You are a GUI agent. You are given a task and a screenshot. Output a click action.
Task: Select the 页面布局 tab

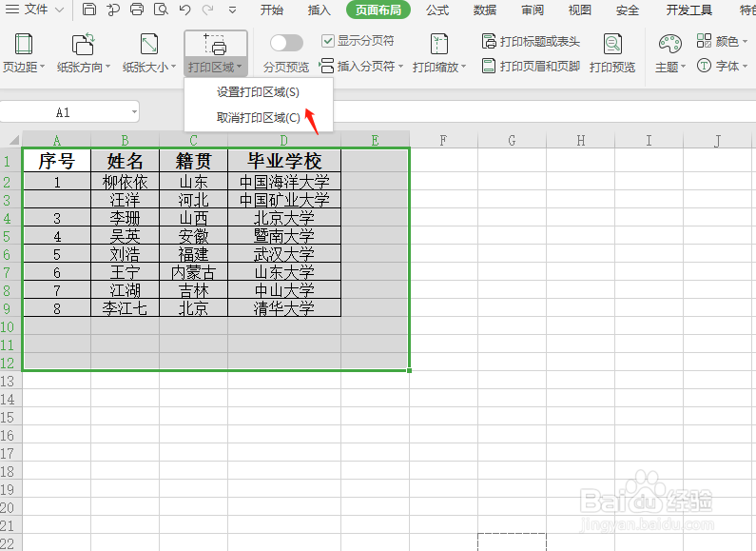click(378, 10)
